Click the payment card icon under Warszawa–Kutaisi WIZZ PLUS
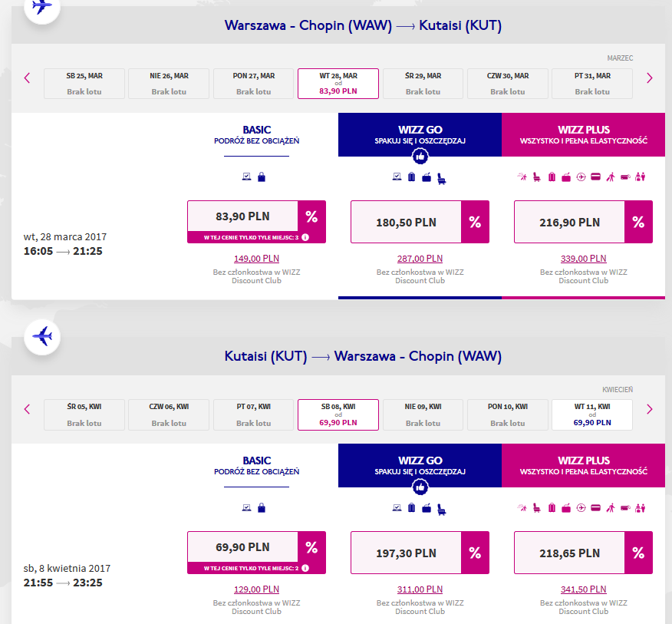This screenshot has width=672, height=624. [596, 177]
